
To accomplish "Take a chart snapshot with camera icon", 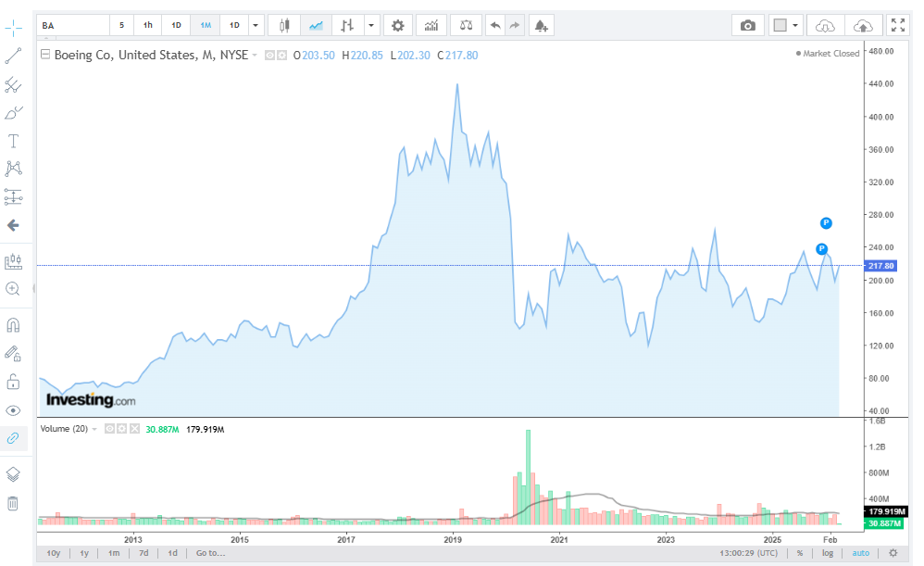I will click(x=747, y=25).
